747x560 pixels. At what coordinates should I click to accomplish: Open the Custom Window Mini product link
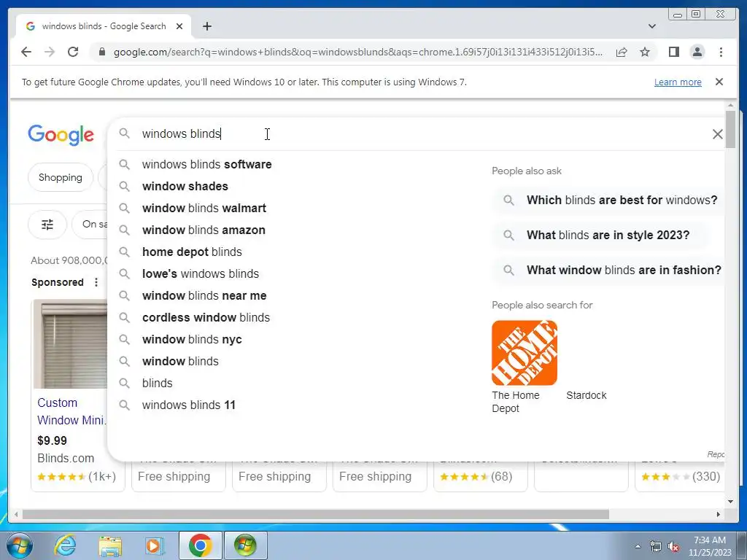point(71,411)
